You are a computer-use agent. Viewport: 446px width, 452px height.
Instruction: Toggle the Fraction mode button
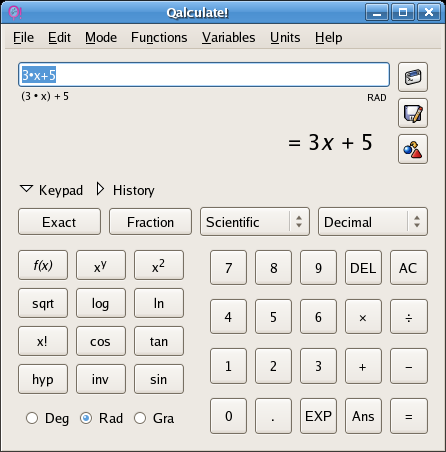(x=150, y=222)
